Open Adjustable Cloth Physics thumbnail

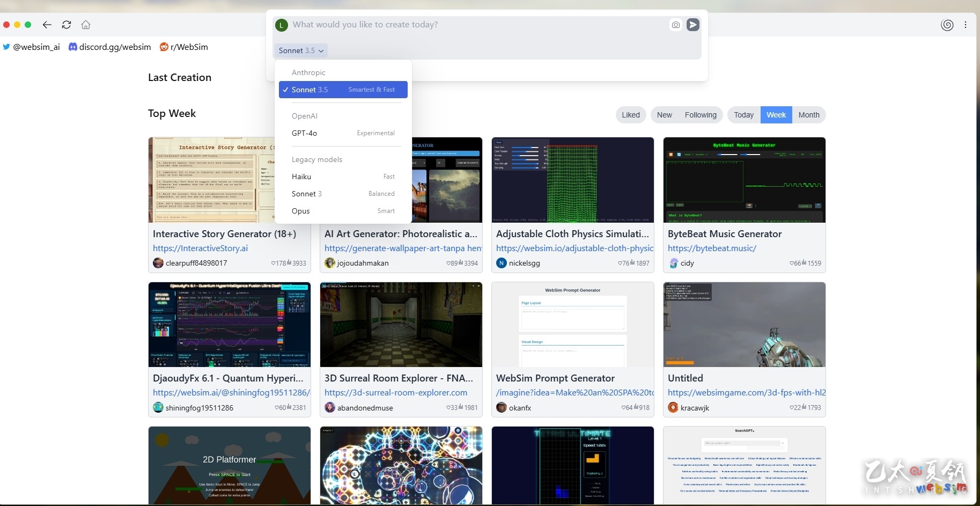pyautogui.click(x=573, y=180)
